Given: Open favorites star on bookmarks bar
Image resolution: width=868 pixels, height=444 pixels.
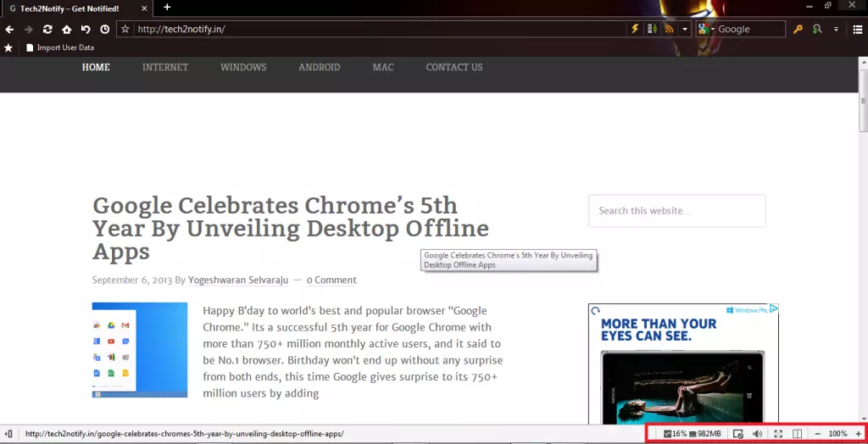Looking at the screenshot, I should point(8,47).
